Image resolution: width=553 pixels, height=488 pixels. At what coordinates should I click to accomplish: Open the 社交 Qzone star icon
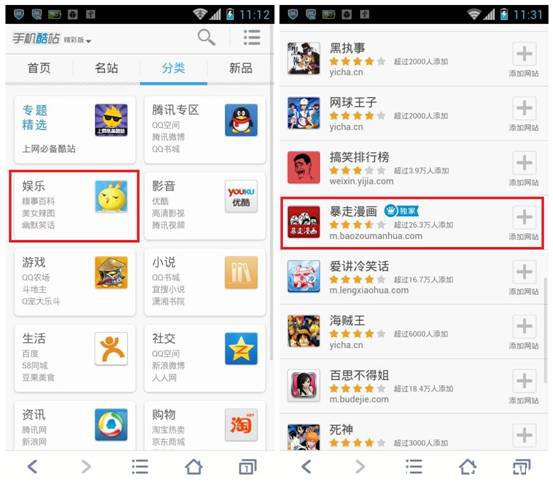(241, 349)
